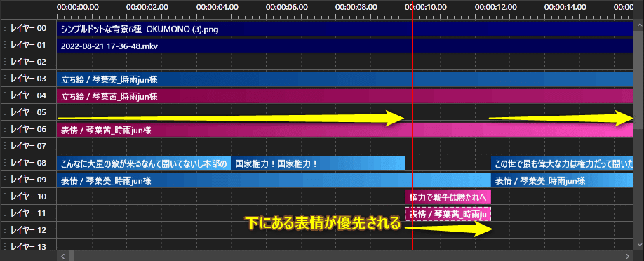
Task: Click the ruler at 00:00:12.00
Action: pyautogui.click(x=495, y=7)
